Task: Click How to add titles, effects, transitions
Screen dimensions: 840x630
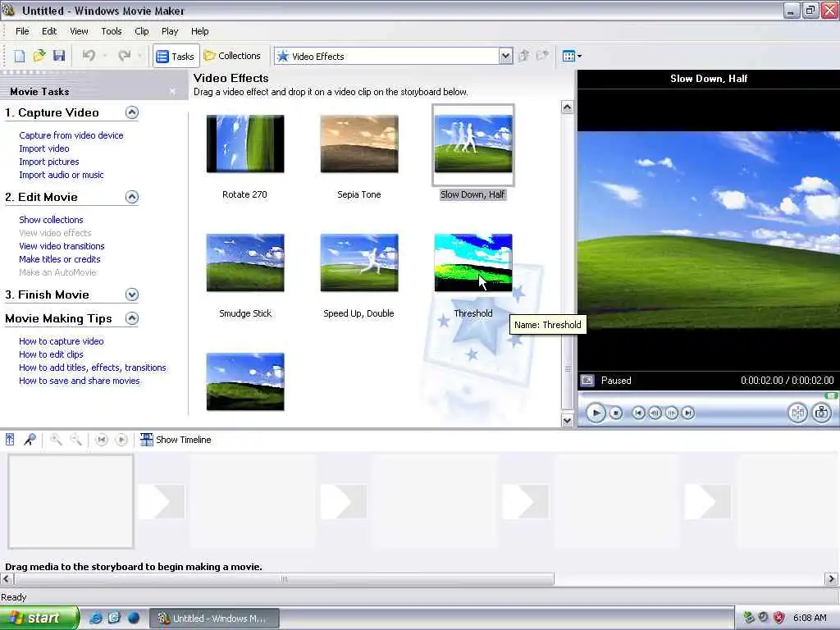Action: tap(92, 367)
